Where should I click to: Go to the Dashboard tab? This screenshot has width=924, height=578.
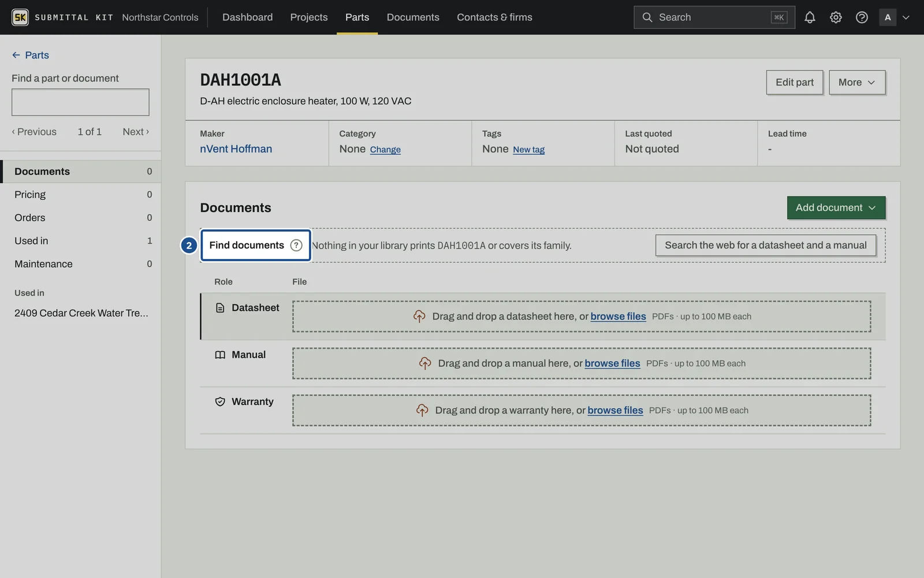247,17
